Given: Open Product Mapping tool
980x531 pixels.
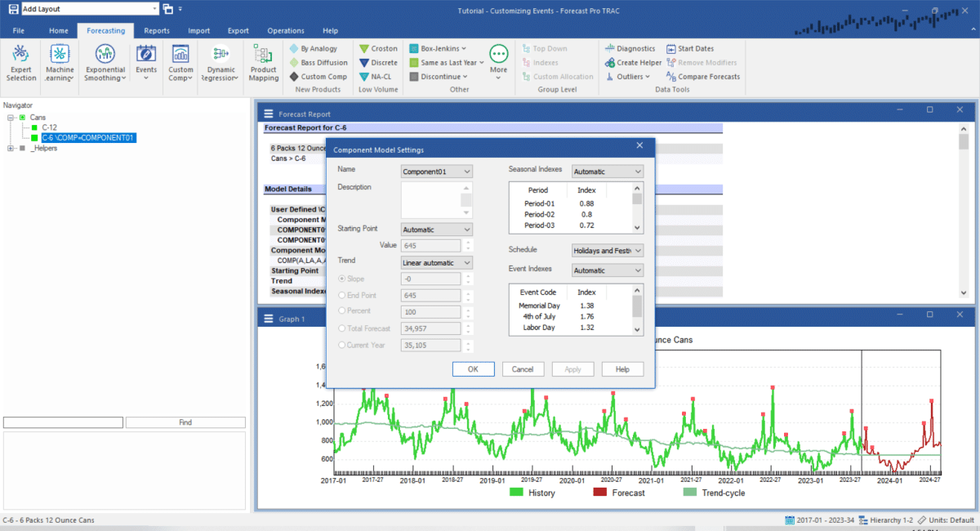Looking at the screenshot, I should 263,62.
